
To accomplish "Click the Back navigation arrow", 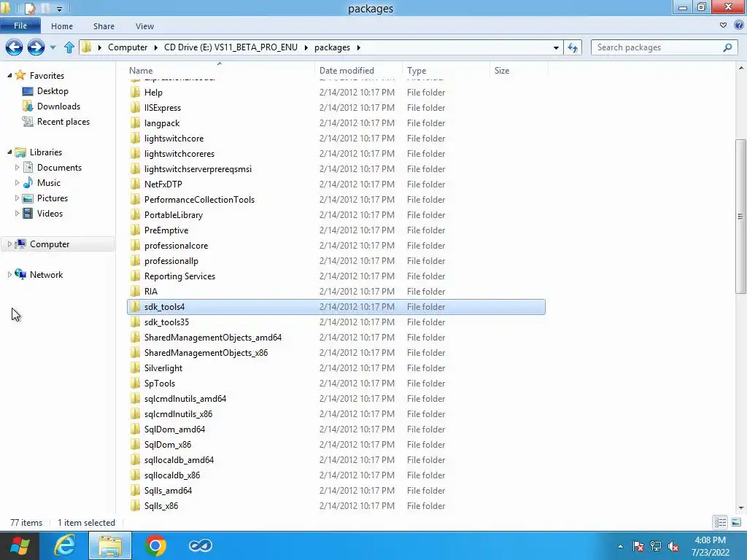I will (14, 47).
